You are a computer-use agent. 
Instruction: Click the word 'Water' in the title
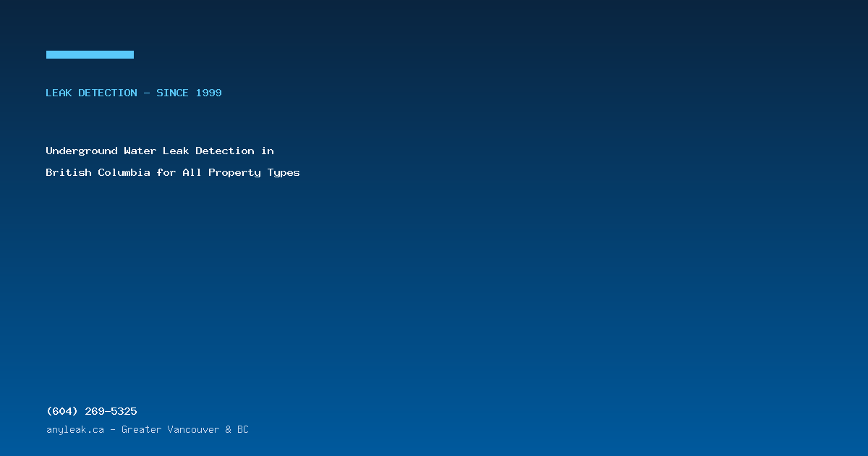click(140, 151)
